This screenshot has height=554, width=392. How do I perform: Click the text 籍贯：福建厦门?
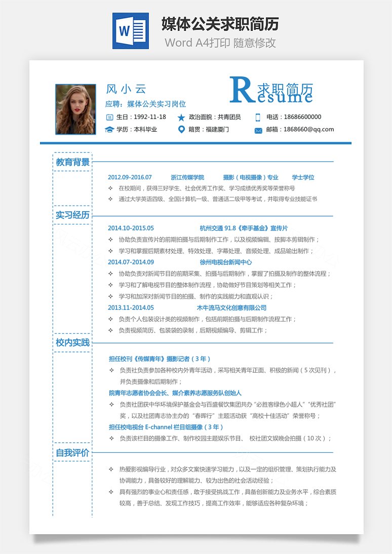pos(209,129)
